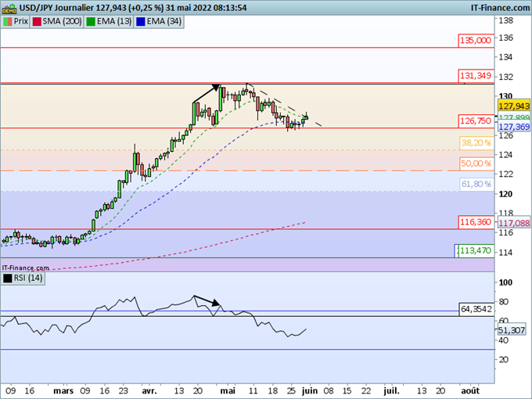Select the 50,00 % Fibonacci label

tap(476, 164)
